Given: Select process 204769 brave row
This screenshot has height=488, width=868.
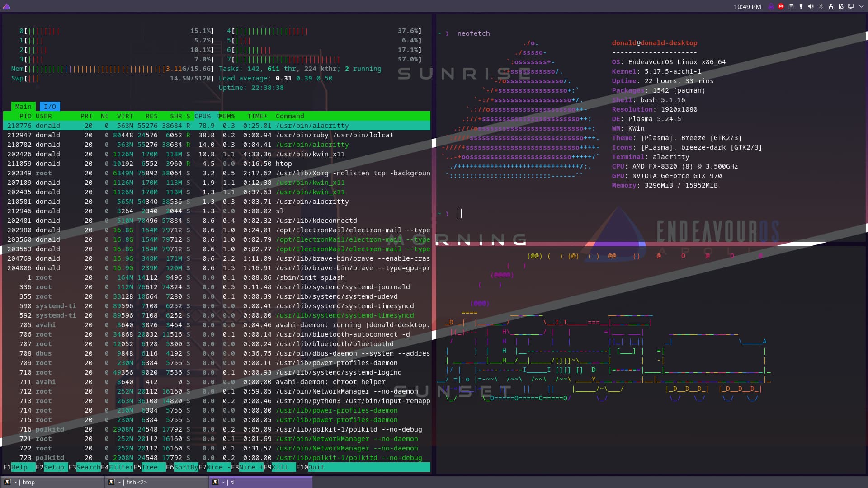Looking at the screenshot, I should coord(217,258).
